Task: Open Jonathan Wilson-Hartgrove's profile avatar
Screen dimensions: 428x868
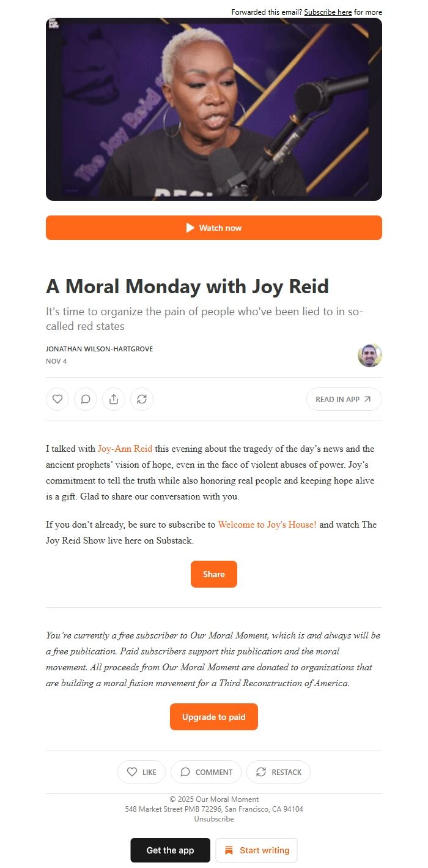Action: pyautogui.click(x=369, y=354)
